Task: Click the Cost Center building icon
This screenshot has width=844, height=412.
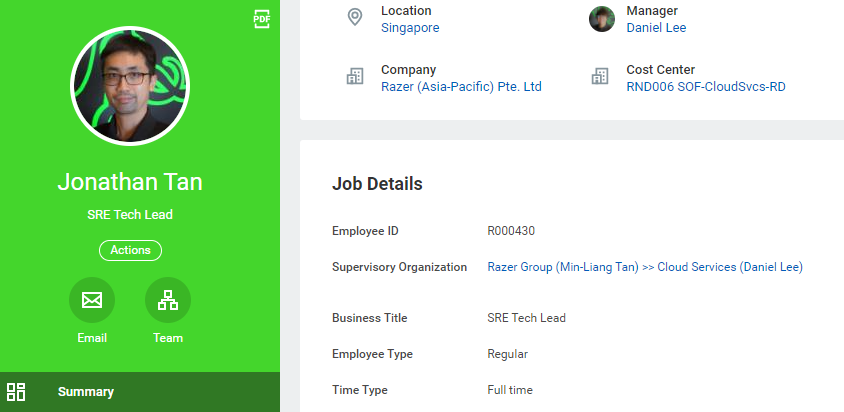Action: [x=600, y=76]
